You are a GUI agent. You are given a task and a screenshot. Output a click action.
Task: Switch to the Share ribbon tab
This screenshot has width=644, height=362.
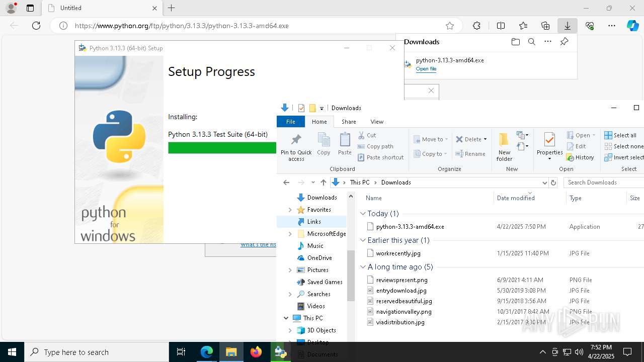click(x=349, y=122)
